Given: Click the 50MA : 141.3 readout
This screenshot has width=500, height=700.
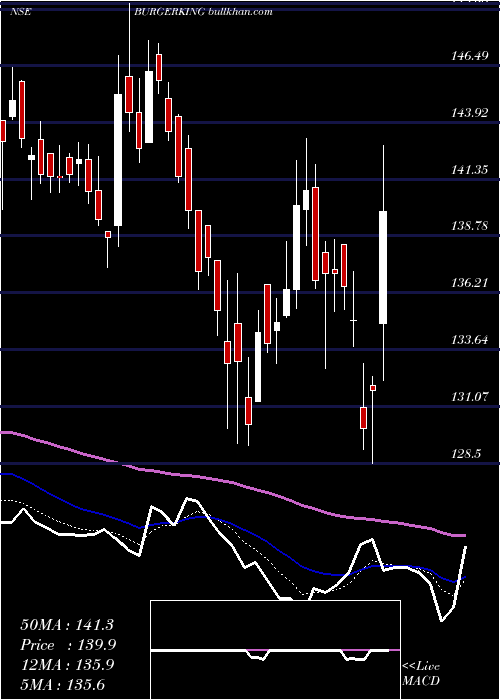Looking at the screenshot, I should click(67, 625).
